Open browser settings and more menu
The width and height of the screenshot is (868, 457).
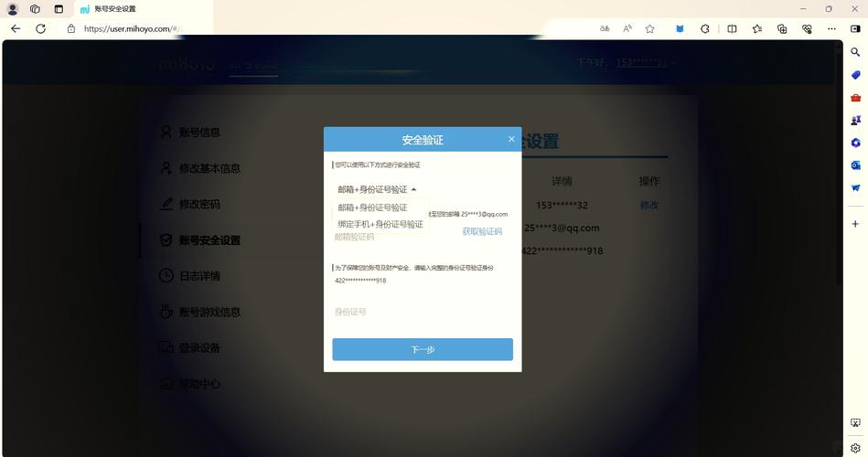831,28
